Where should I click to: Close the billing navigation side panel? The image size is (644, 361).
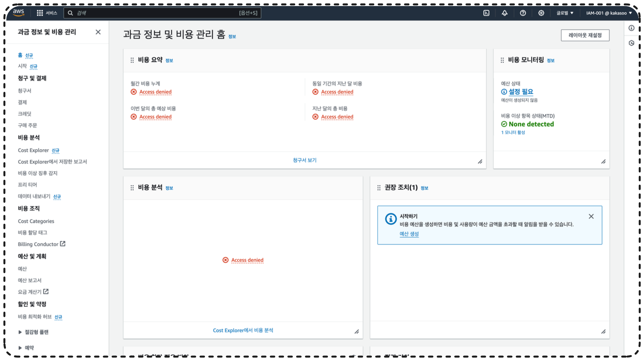click(98, 32)
